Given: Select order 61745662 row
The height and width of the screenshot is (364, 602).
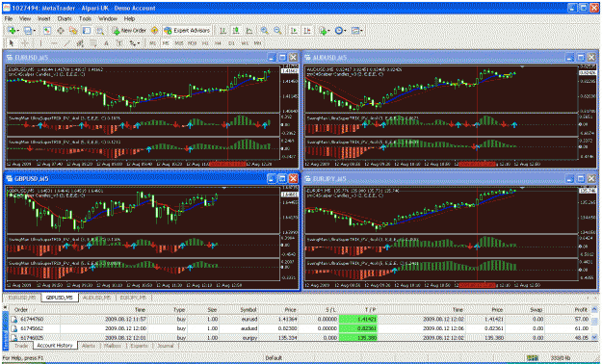Looking at the screenshot, I should point(300,328).
